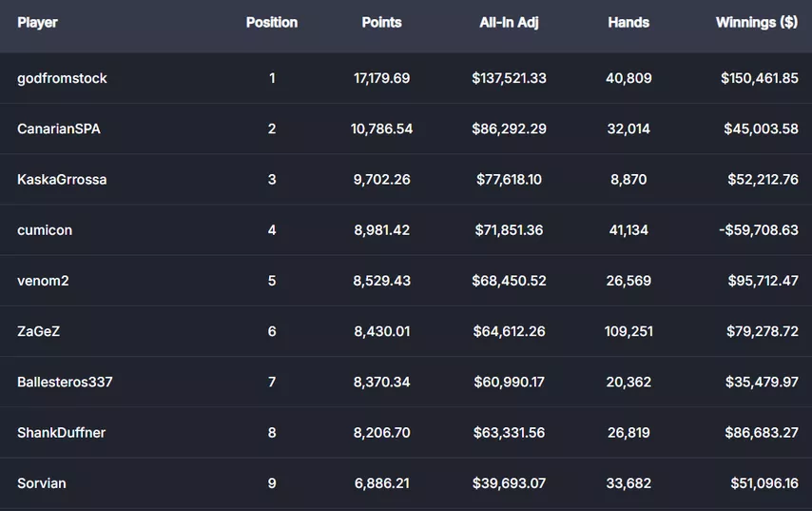Open the cumicon player entry
Viewport: 812px width, 511px height.
click(45, 230)
